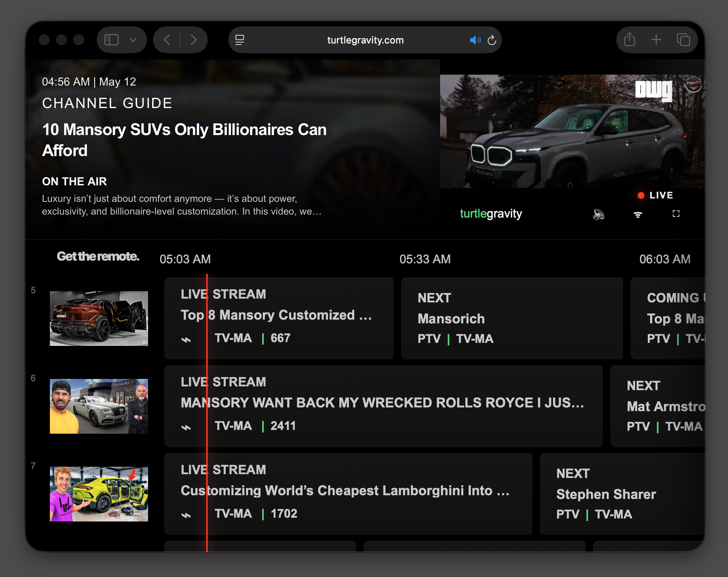Close the Safari window
The image size is (728, 577).
tap(44, 40)
